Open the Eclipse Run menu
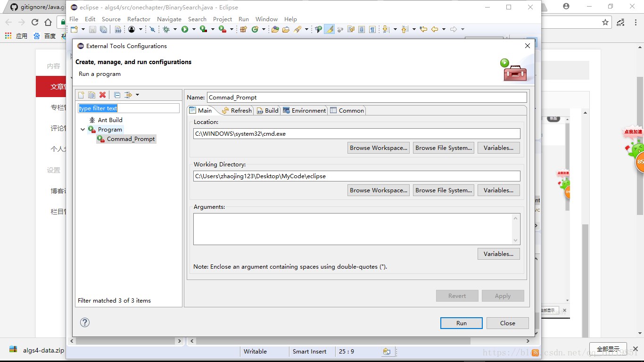The height and width of the screenshot is (362, 644). [244, 19]
